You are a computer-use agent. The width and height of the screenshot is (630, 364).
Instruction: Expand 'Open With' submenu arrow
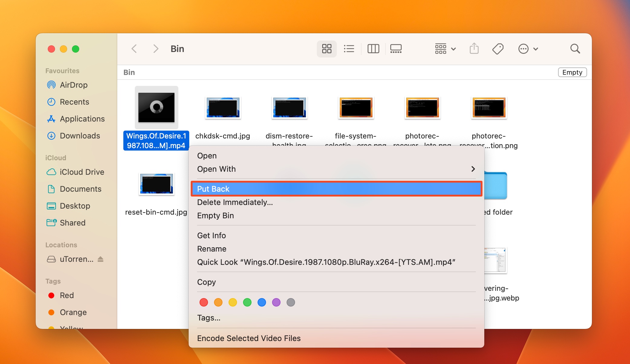point(473,169)
